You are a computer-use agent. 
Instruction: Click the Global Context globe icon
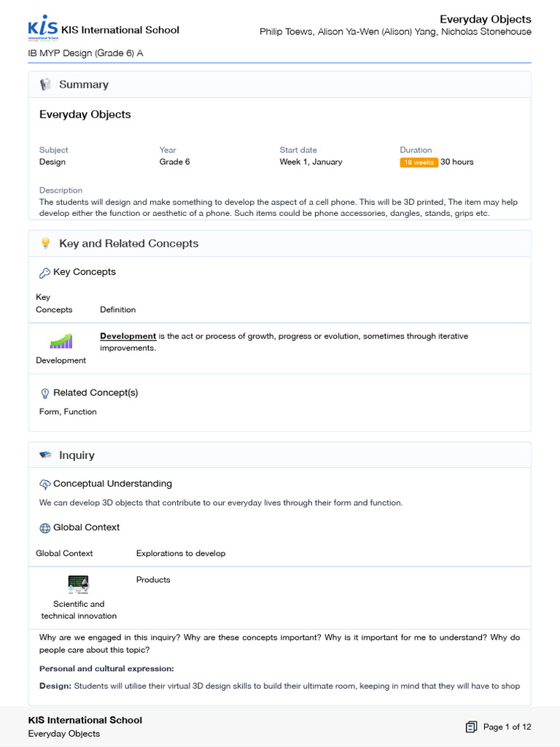[44, 528]
